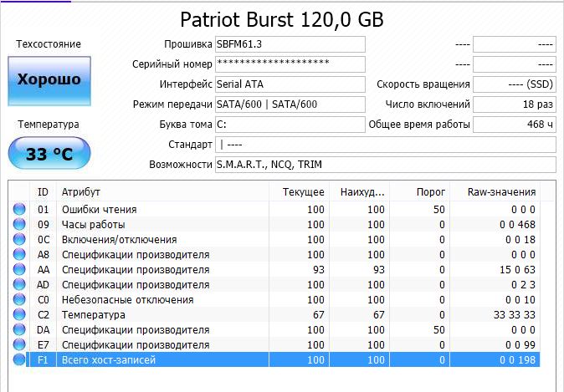Click worst value 67 in Температура row
564x392 pixels.
pos(378,315)
